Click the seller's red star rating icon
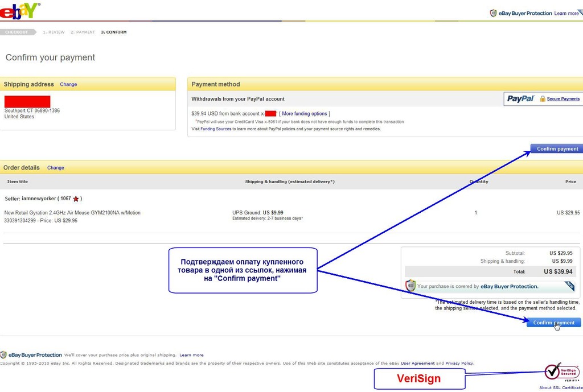This screenshot has height=392, width=583. [x=76, y=199]
